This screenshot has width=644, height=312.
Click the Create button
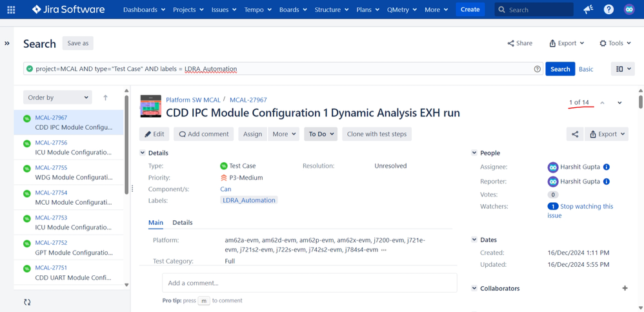click(470, 10)
